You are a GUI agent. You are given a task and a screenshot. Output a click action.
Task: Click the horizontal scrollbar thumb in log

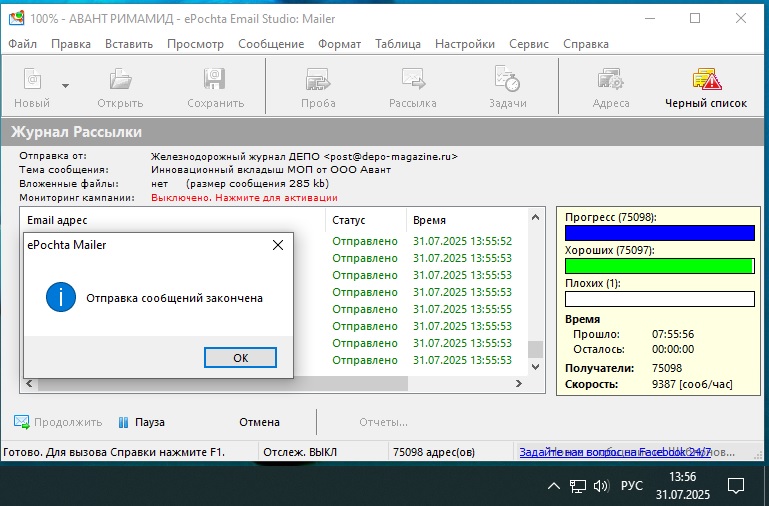[x=223, y=383]
